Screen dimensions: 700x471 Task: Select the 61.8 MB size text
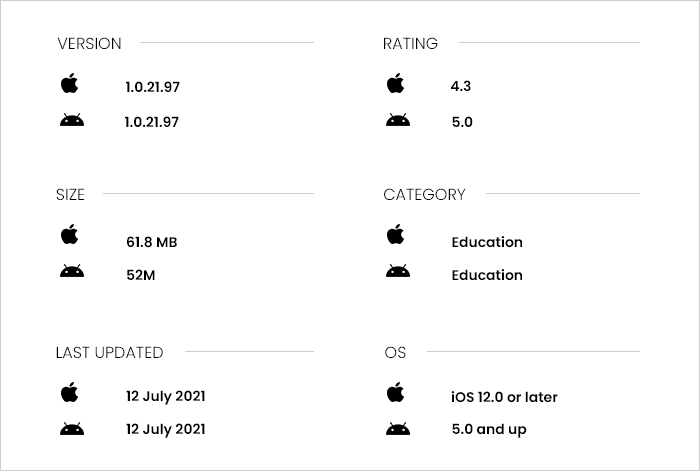151,242
